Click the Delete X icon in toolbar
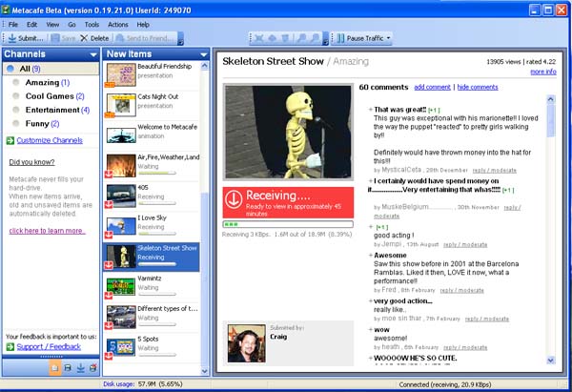Screen dimensions: 572x392 (x=84, y=38)
